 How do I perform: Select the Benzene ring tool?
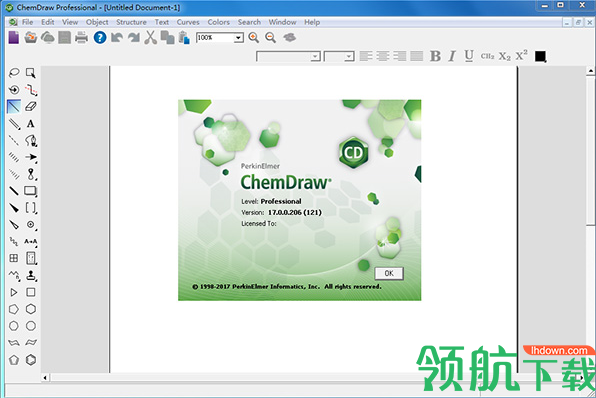click(31, 359)
